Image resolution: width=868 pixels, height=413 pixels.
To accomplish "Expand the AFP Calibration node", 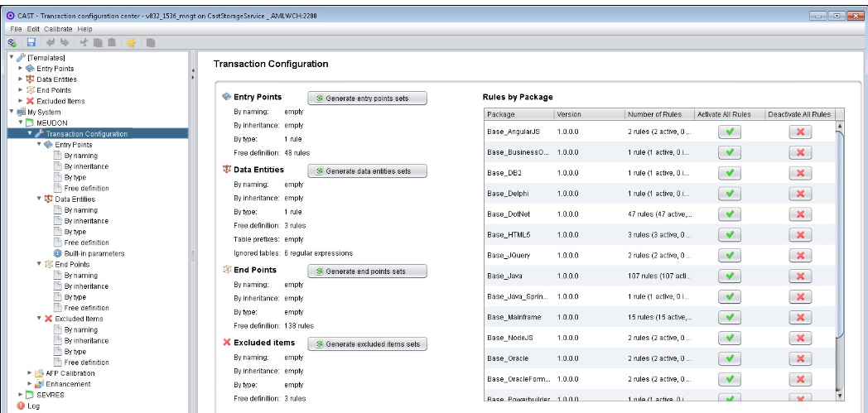I will click(30, 373).
